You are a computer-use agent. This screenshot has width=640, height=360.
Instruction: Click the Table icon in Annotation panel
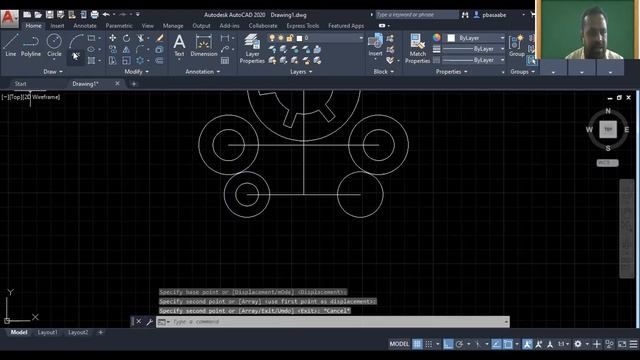click(225, 61)
